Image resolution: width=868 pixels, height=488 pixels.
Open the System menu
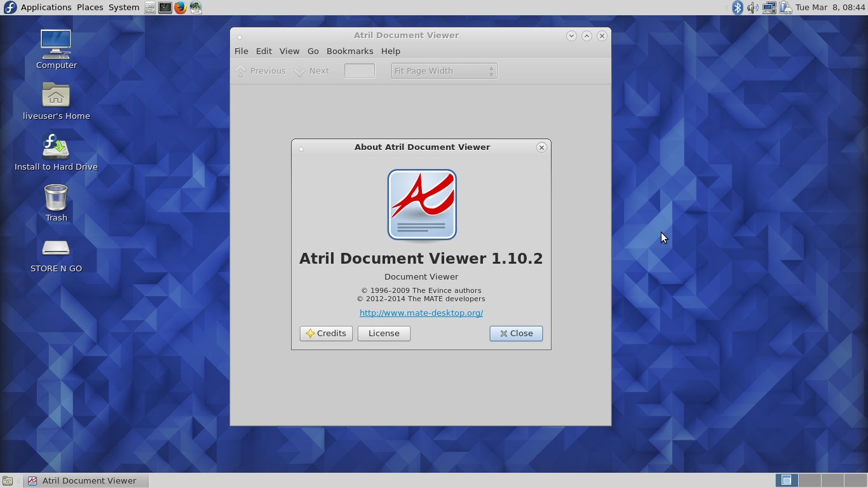point(124,8)
